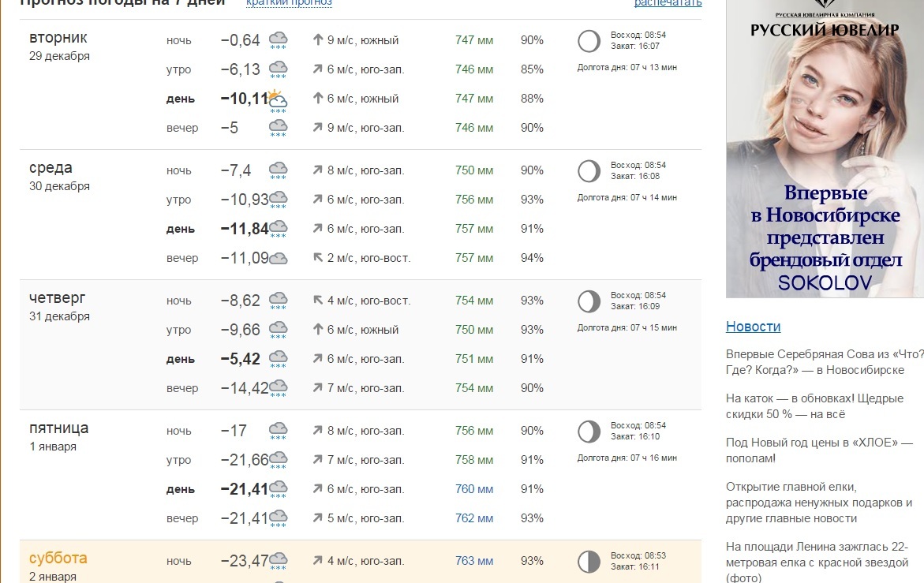Click the распечатать print link
924x583 pixels.
click(668, 3)
